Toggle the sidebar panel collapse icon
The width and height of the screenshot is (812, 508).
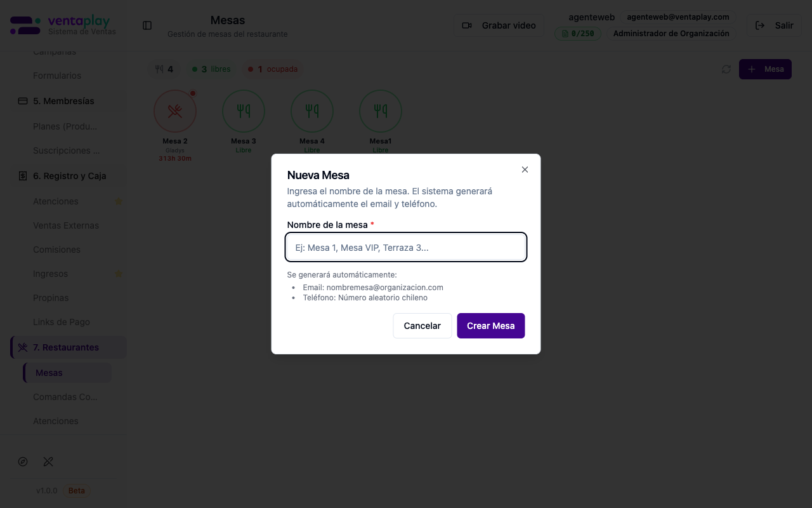click(x=147, y=25)
